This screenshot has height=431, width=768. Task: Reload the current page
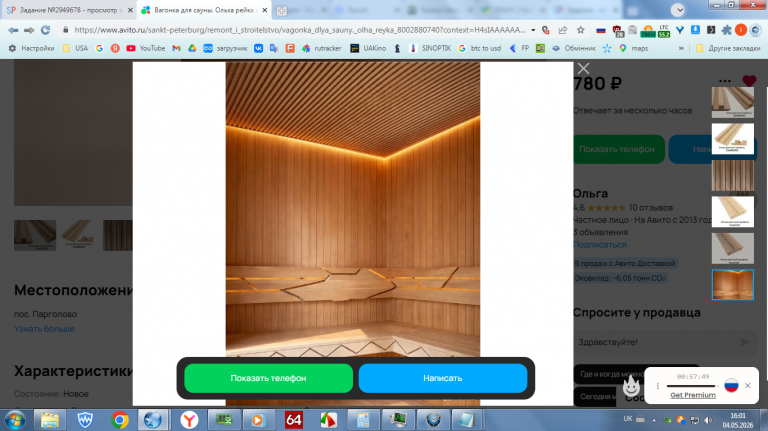(x=46, y=30)
